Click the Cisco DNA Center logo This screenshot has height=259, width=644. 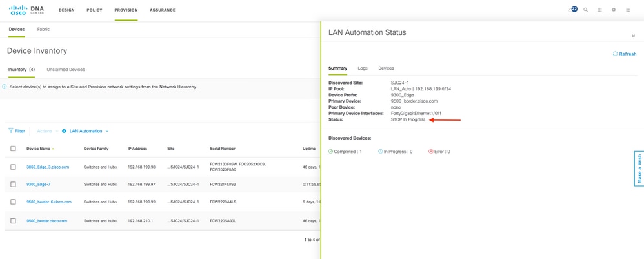(x=26, y=10)
